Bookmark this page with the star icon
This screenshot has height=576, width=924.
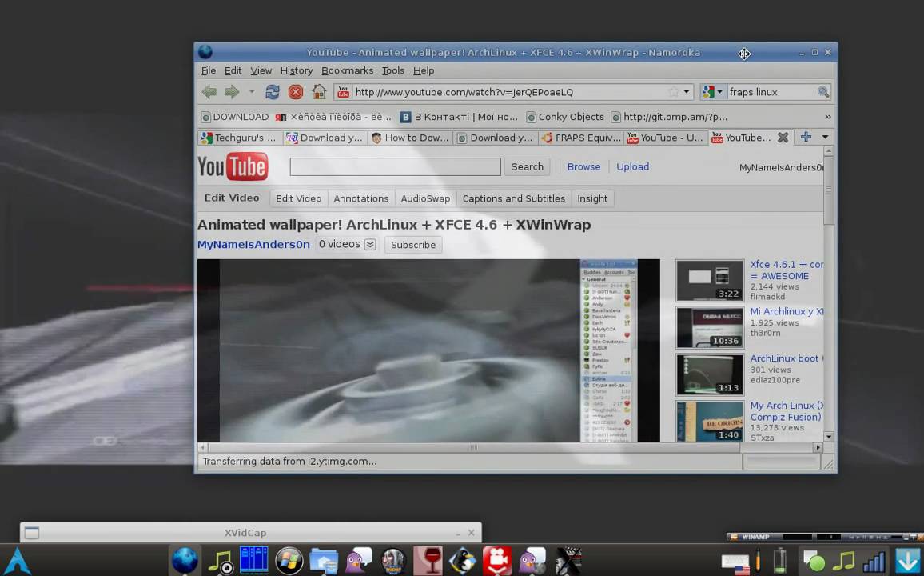pyautogui.click(x=674, y=92)
